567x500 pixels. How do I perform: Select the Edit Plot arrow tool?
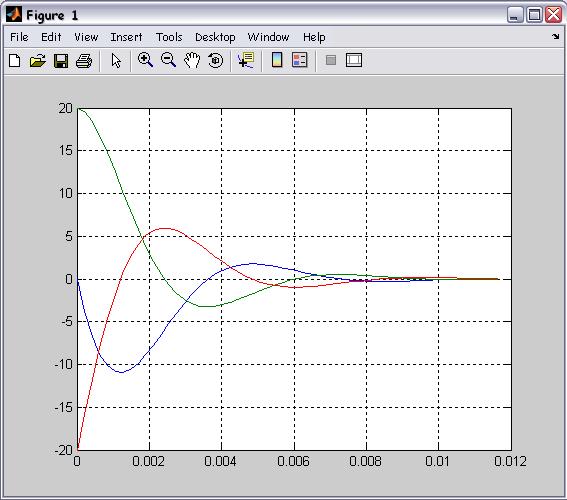[116, 60]
